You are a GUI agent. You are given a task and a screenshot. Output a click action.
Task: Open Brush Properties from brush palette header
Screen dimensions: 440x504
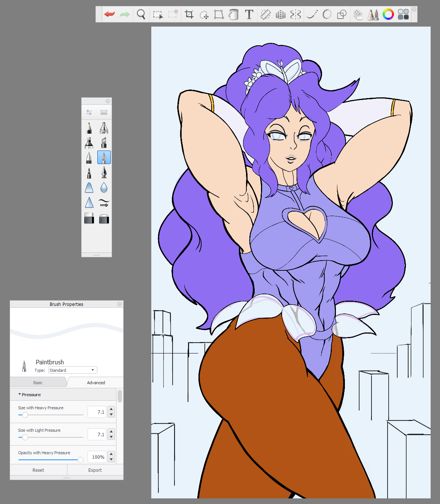[x=89, y=112]
